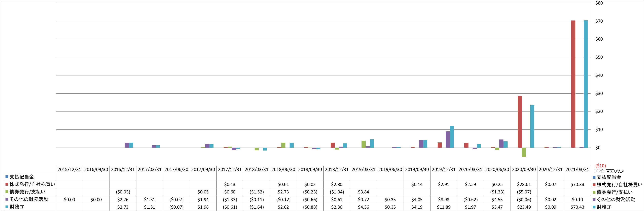Click the 2019/03/31 column header
Screen dimensions: 644x211
point(363,169)
